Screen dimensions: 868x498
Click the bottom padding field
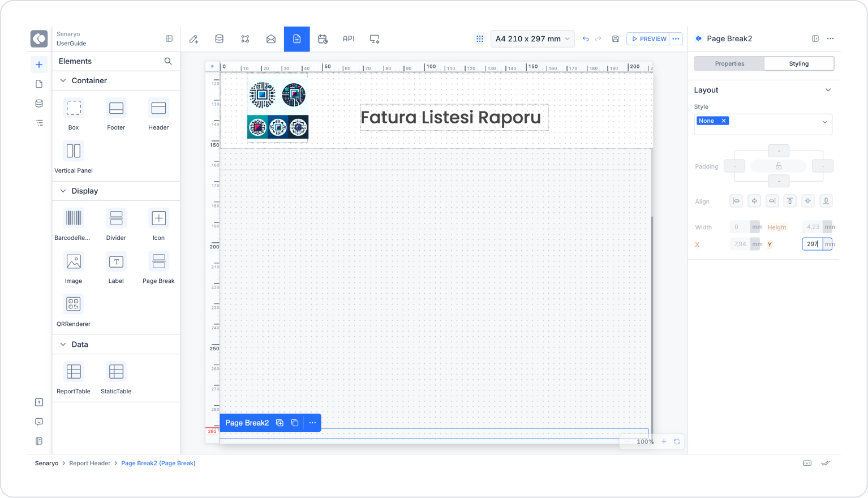[x=779, y=181]
